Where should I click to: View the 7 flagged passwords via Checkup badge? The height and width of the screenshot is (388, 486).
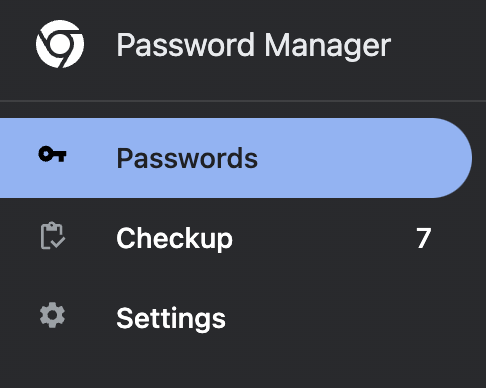click(424, 238)
